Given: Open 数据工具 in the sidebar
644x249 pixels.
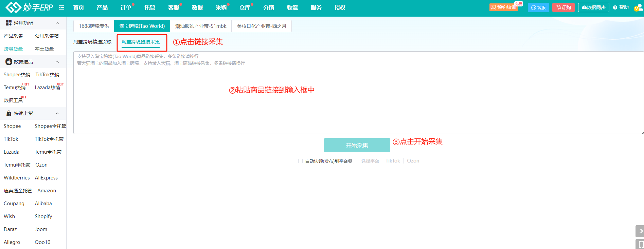Looking at the screenshot, I should click(x=13, y=100).
